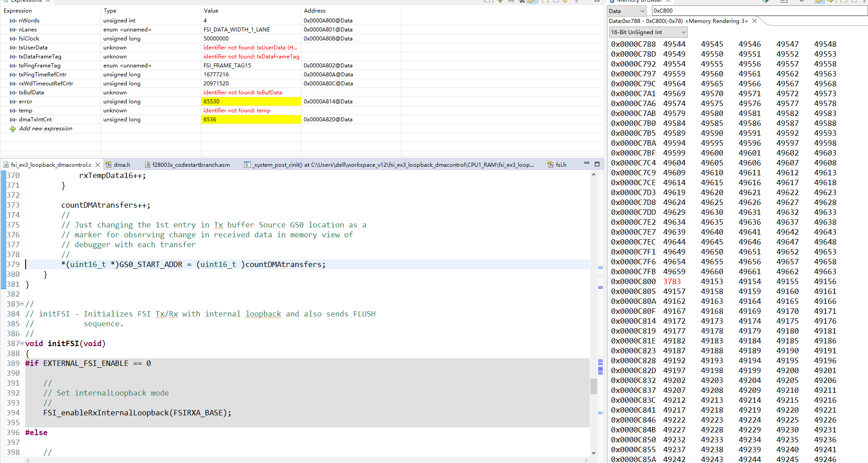
Task: Click the void initFSI(void) declaration
Action: click(x=65, y=343)
